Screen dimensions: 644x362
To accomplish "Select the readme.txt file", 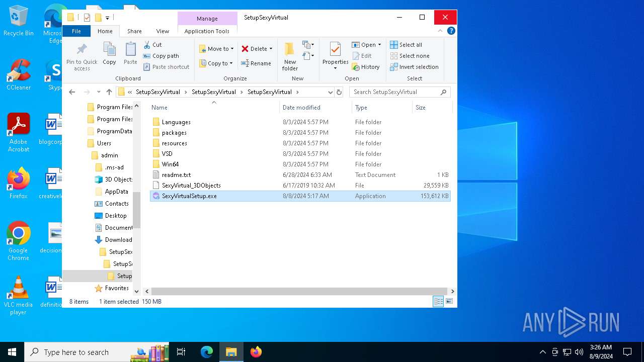I will [x=176, y=175].
